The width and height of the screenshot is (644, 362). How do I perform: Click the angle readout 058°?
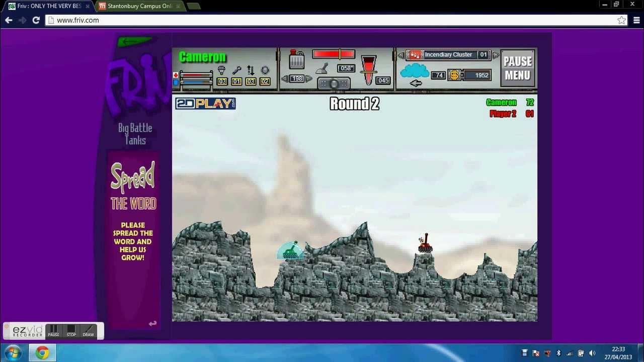(346, 68)
